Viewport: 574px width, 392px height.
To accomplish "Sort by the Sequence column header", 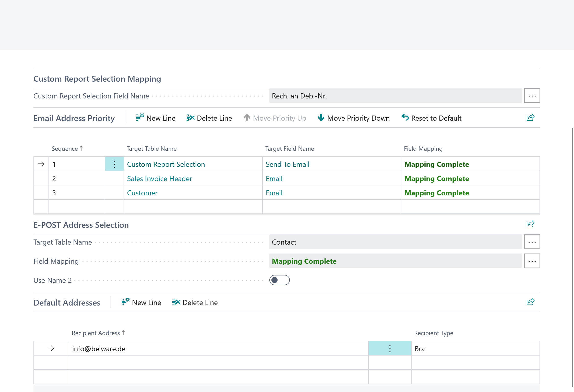I will (65, 149).
